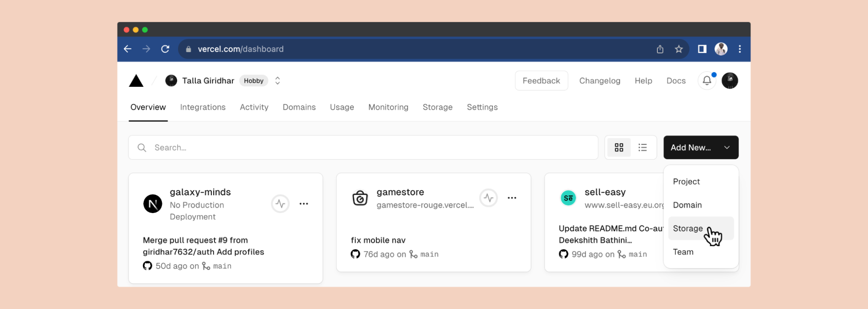The height and width of the screenshot is (309, 868).
Task: Open the Overview tab
Action: click(148, 107)
